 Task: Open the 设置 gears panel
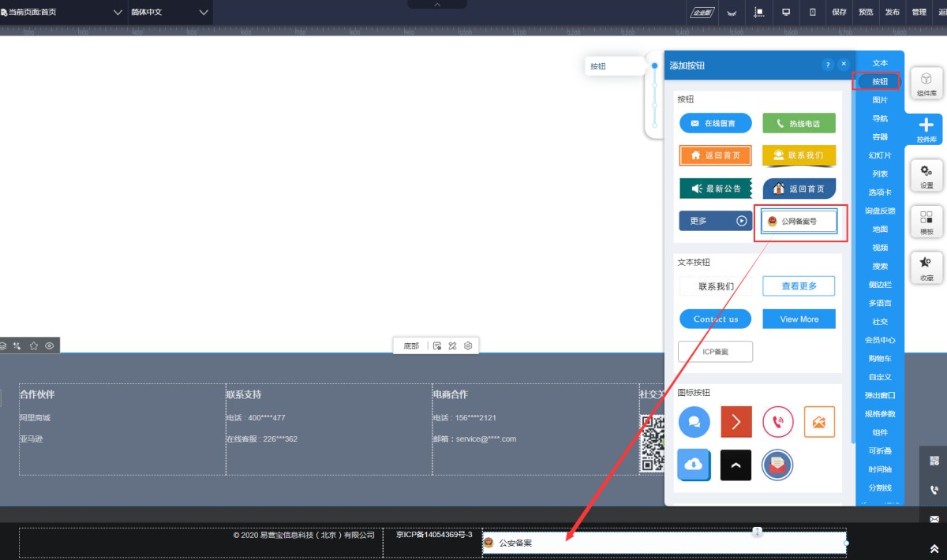point(926,175)
